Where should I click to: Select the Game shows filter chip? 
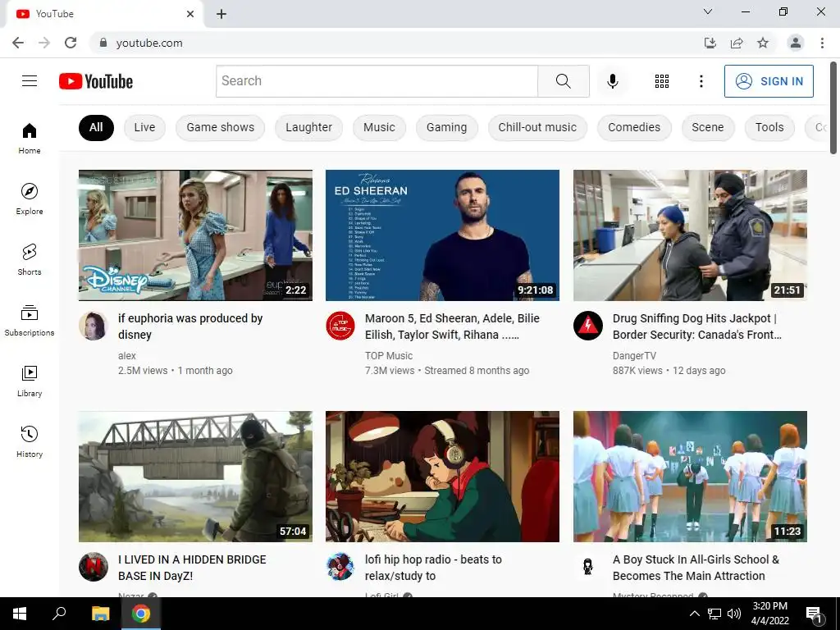coord(220,127)
